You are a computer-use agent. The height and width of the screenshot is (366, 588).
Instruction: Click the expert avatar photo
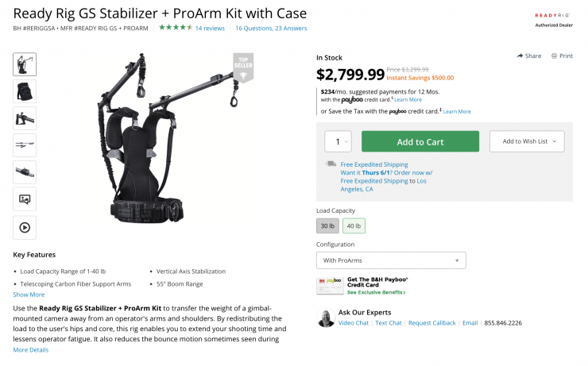326,318
